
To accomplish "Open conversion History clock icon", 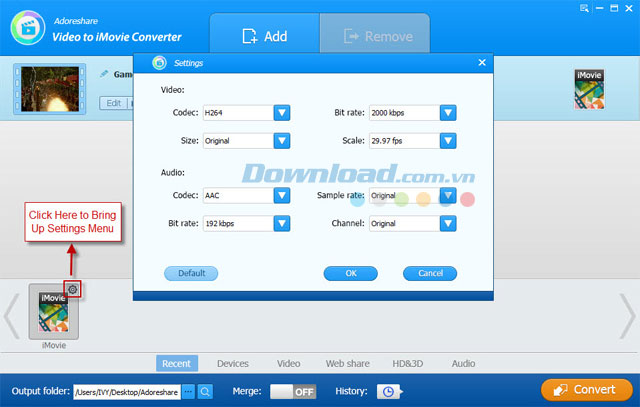I will [389, 392].
